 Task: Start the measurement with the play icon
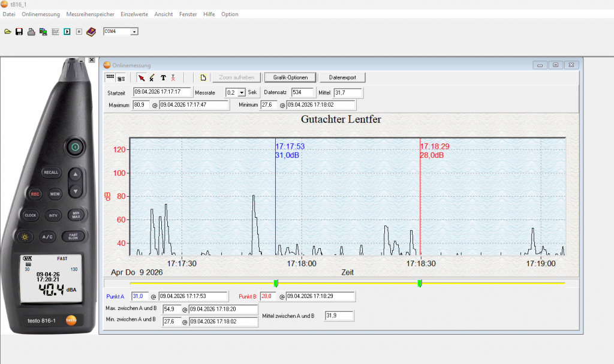pyautogui.click(x=67, y=32)
